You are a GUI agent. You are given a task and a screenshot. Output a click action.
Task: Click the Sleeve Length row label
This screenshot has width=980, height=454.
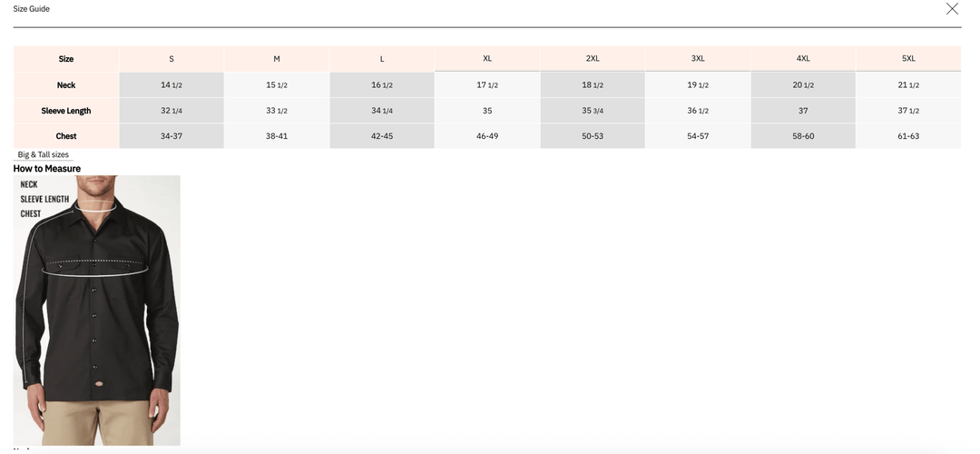point(66,111)
